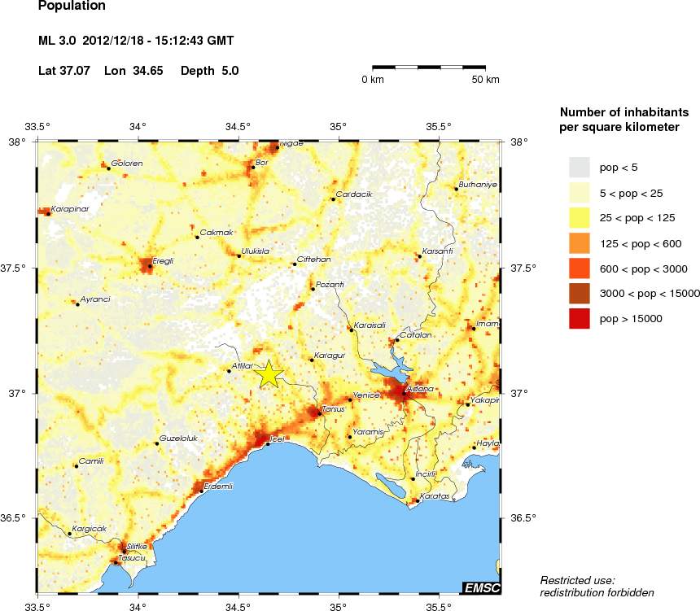Click the gray 'pop < 5' legend swatch
700x611 pixels.
pos(579,167)
